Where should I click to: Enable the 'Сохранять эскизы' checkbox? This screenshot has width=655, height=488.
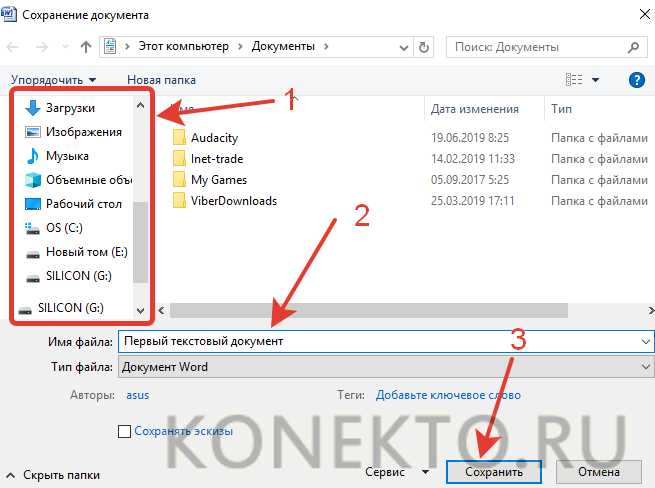coord(124,431)
